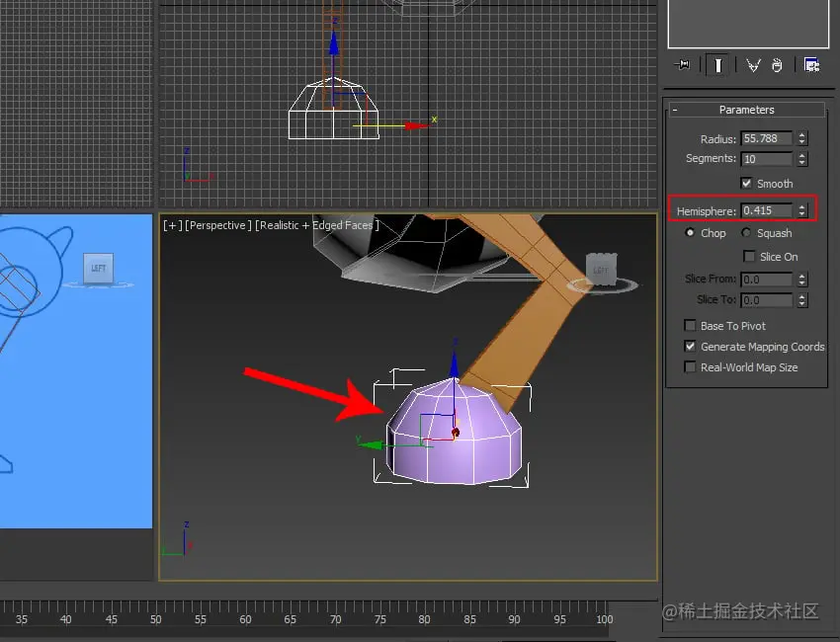
Task: Click the Make Unique icon
Action: coord(753,65)
